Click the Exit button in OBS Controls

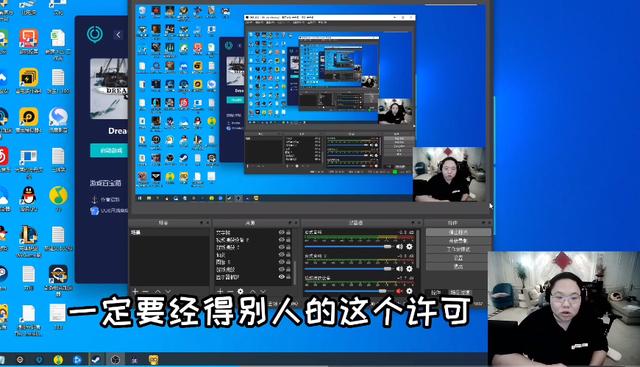458,266
